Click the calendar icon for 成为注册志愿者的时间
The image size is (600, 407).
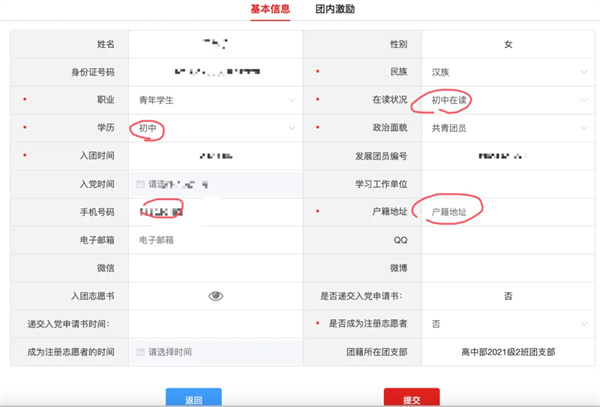pos(141,352)
